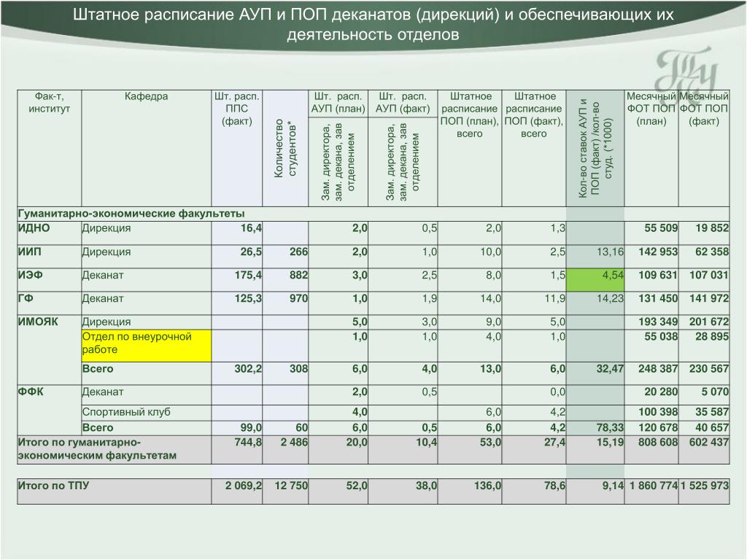This screenshot has width=747, height=560.
Task: Click the ТПУ actual payroll "1 525 973"
Action: [705, 486]
